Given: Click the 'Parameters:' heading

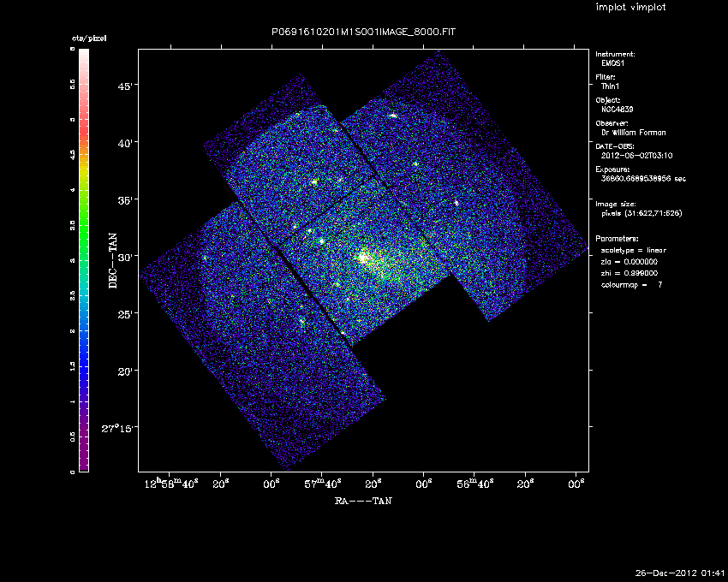Looking at the screenshot, I should [617, 239].
